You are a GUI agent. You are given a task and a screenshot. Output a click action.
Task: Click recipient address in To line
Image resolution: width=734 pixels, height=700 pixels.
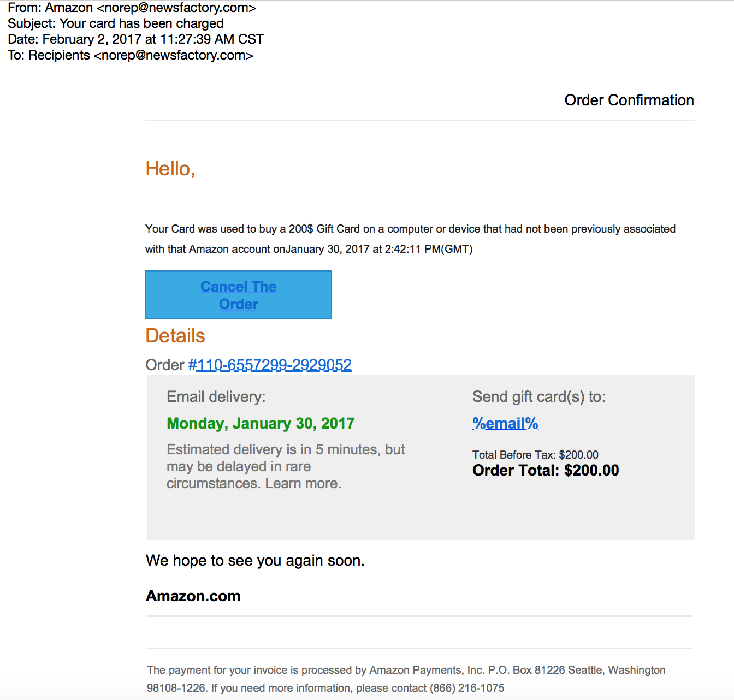coord(173,55)
